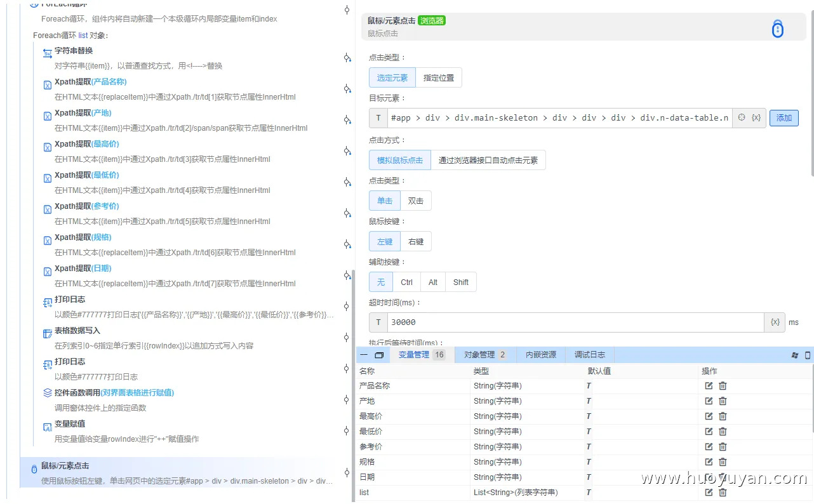Click the 鼠标/元素点击 step icon in flow list
The width and height of the screenshot is (814, 504).
34,470
